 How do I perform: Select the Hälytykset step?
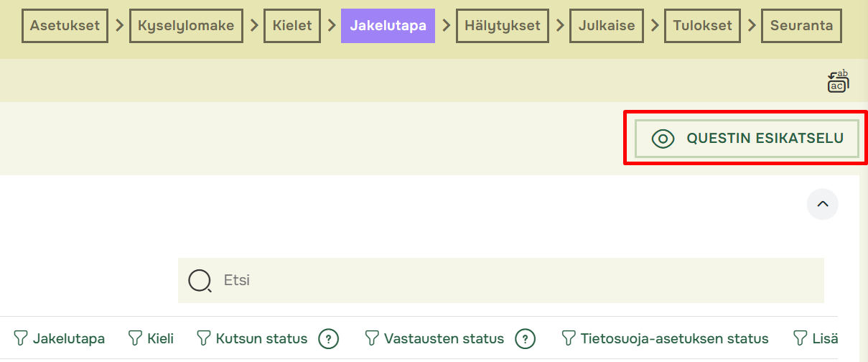[503, 26]
